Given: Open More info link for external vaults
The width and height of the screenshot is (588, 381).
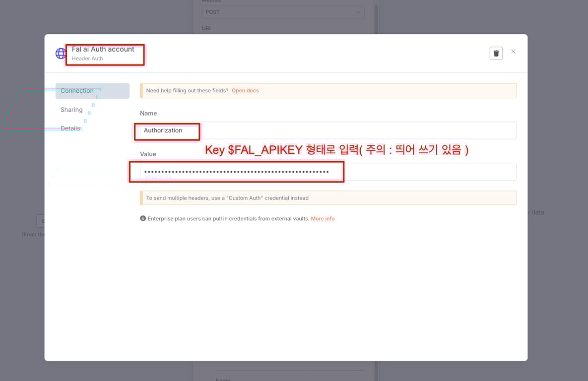Looking at the screenshot, I should pyautogui.click(x=323, y=219).
